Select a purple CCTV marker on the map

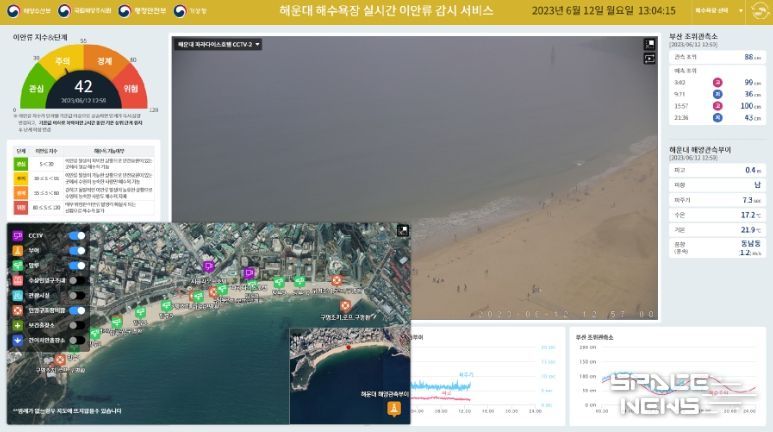208,266
